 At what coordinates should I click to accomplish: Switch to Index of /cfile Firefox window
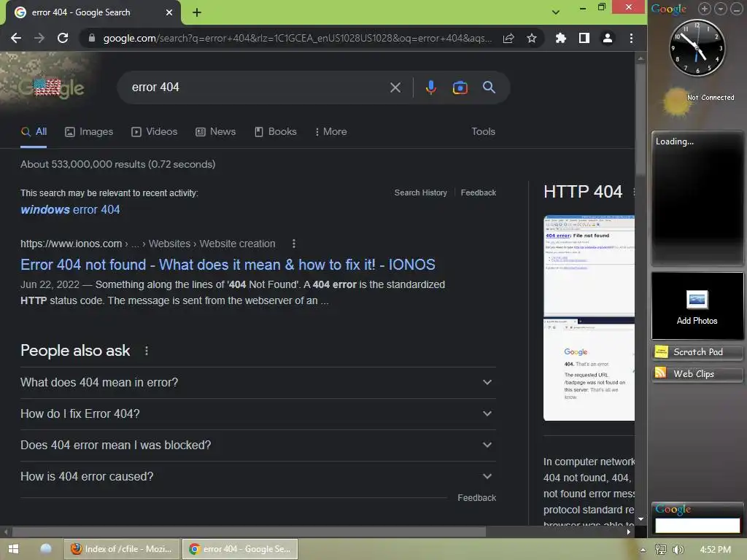(x=122, y=549)
